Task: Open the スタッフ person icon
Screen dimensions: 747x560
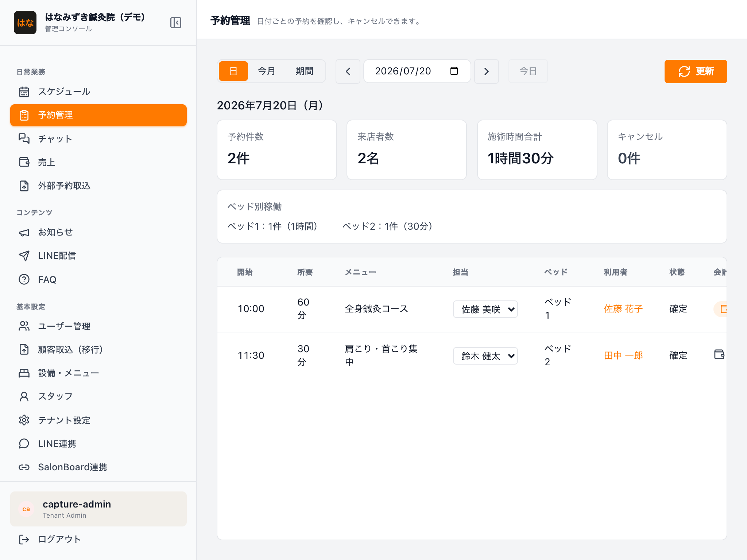Action: [24, 397]
